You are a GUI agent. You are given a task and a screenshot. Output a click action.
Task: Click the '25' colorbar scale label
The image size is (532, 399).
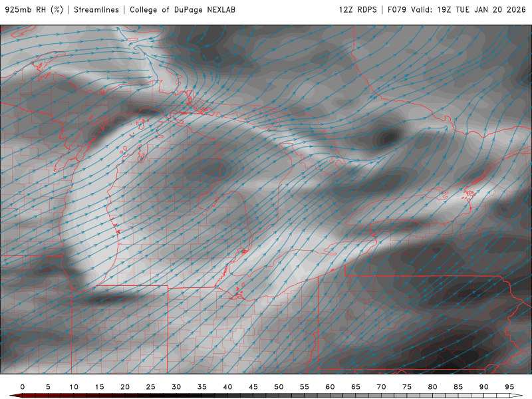tap(151, 387)
